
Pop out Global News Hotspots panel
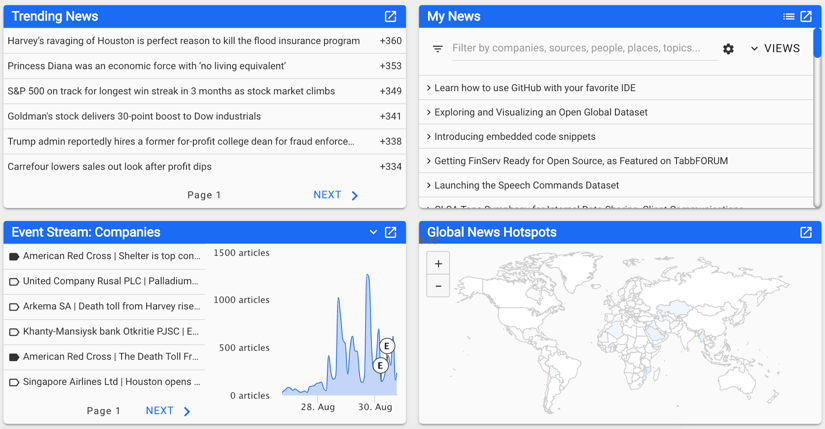(806, 233)
